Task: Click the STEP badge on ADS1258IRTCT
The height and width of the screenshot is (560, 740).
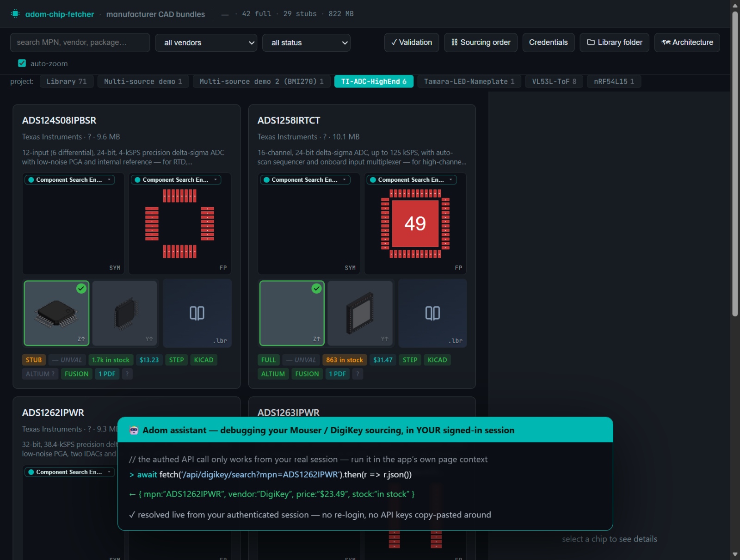Action: 410,360
